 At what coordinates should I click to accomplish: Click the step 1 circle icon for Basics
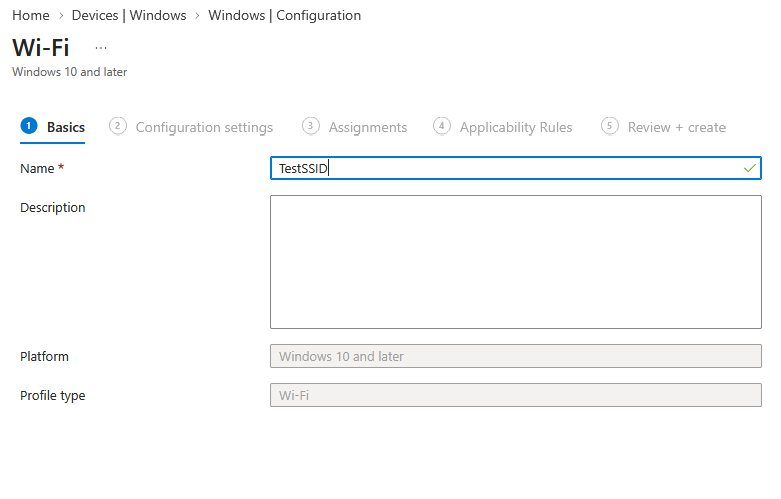pyautogui.click(x=29, y=126)
